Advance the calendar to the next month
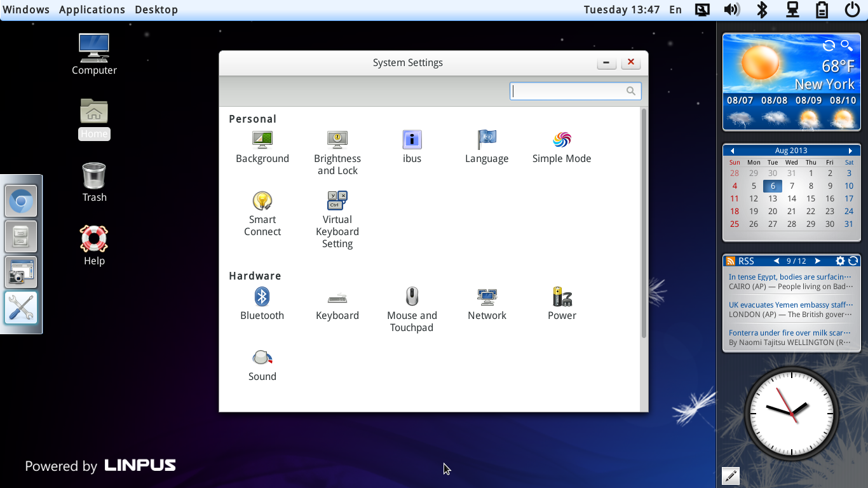The height and width of the screenshot is (488, 868). click(x=851, y=151)
